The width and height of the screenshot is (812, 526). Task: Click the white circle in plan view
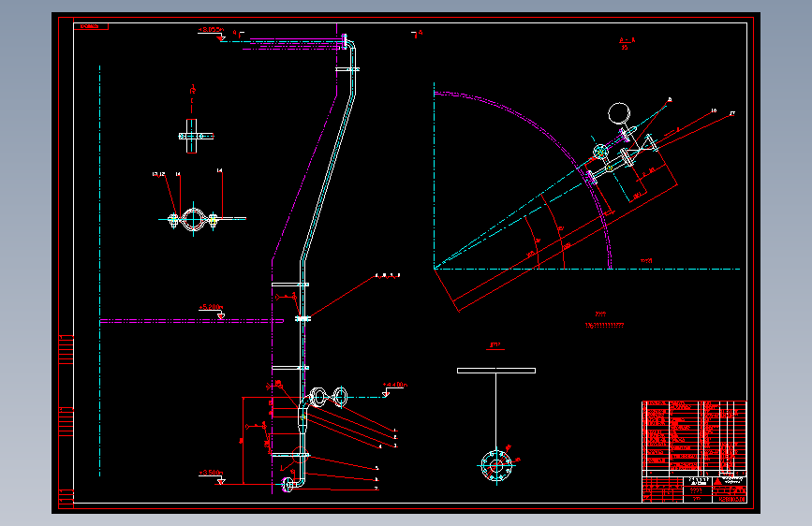pos(619,113)
